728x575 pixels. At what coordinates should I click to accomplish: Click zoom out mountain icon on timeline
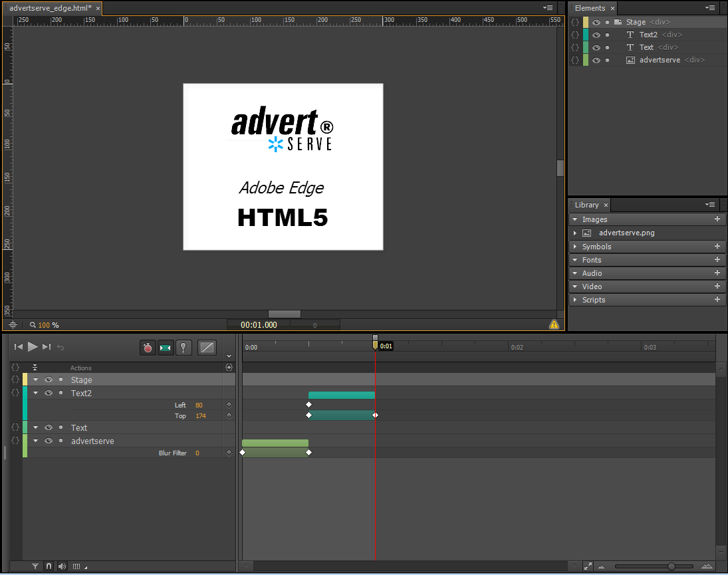pos(601,566)
